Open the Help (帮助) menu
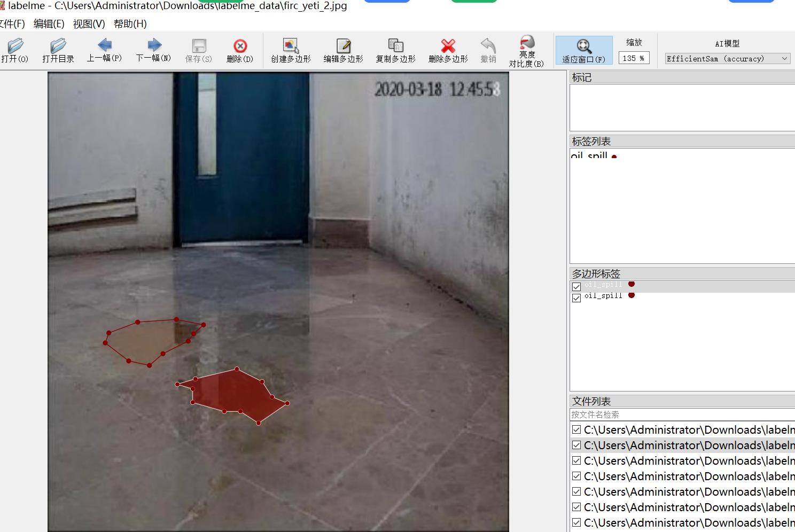The image size is (795, 532). [130, 24]
